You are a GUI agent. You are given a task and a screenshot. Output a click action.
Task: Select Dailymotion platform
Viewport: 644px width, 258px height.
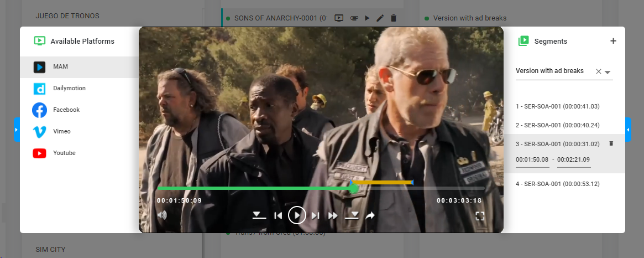coord(69,89)
